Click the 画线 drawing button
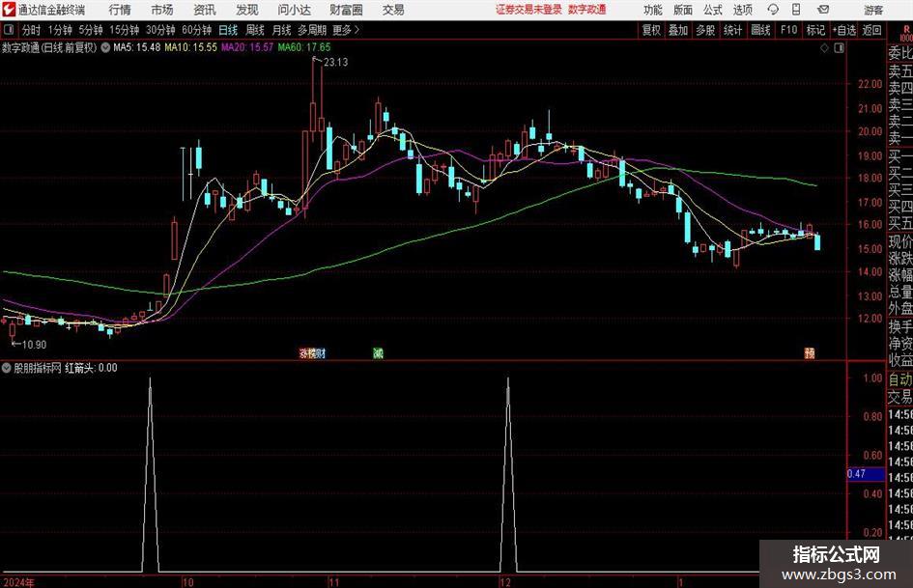 click(760, 30)
